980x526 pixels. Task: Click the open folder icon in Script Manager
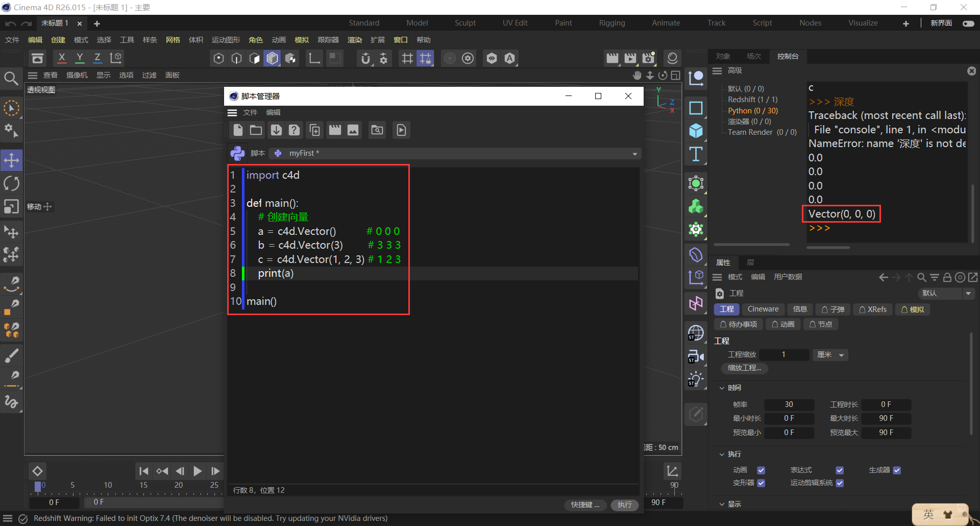pos(256,130)
